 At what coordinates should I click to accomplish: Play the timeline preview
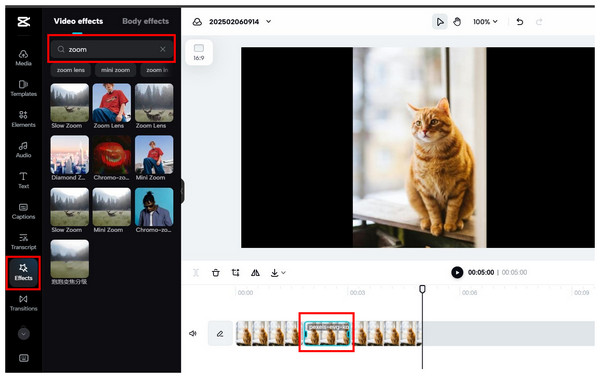point(457,272)
